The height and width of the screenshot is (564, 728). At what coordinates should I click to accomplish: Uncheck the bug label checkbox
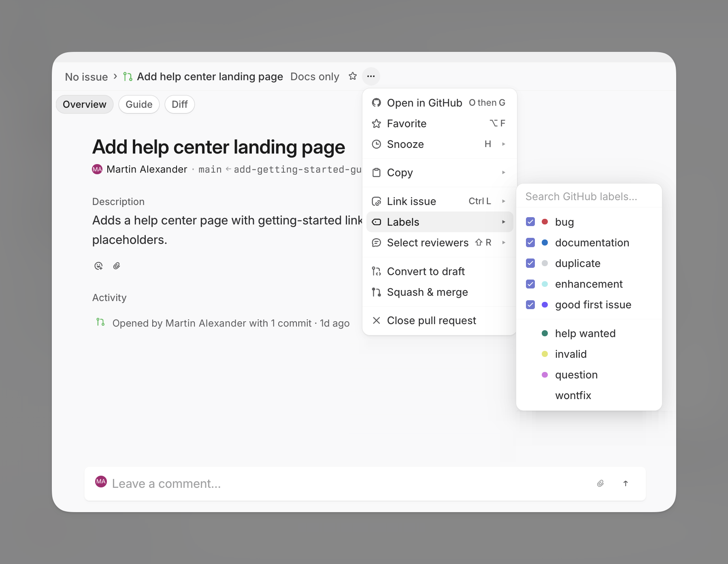(x=530, y=222)
